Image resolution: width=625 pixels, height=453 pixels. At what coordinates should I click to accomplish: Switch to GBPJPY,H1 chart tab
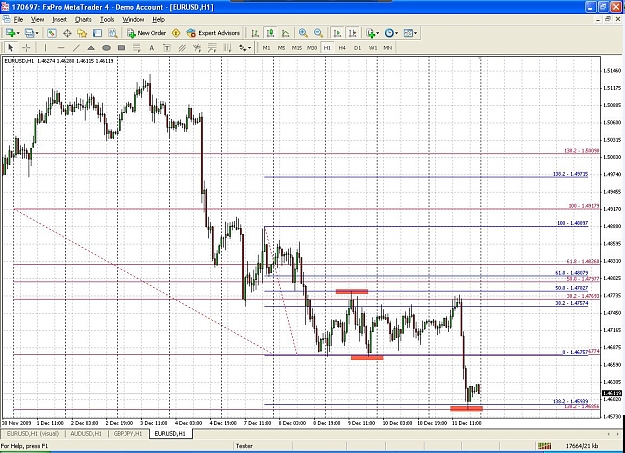(128, 433)
